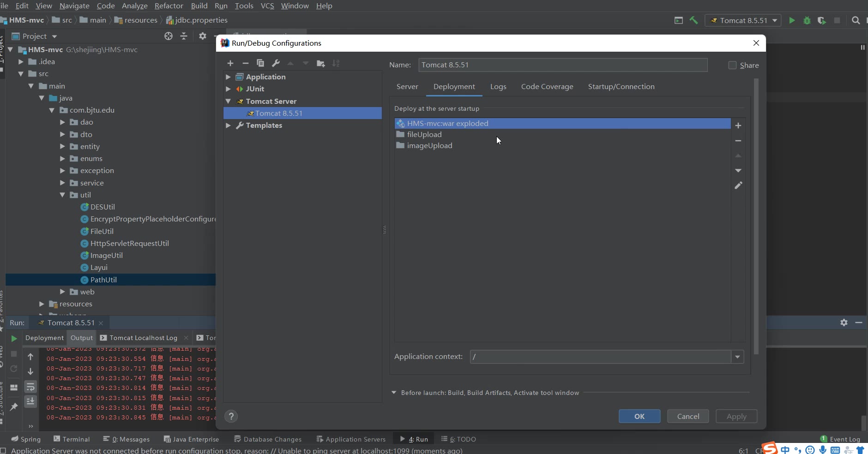This screenshot has height=454, width=868.
Task: Click the debug bug icon in toolbar
Action: coord(807,20)
